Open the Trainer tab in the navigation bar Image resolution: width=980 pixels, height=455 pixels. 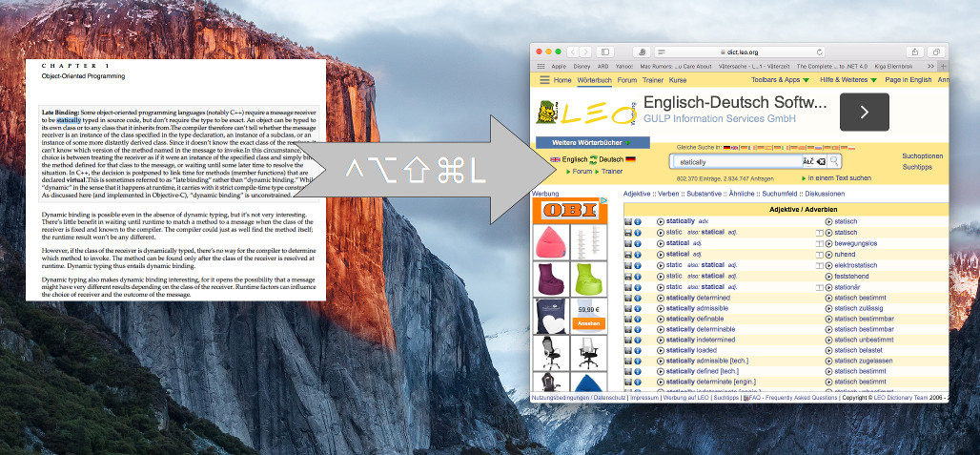pos(653,80)
